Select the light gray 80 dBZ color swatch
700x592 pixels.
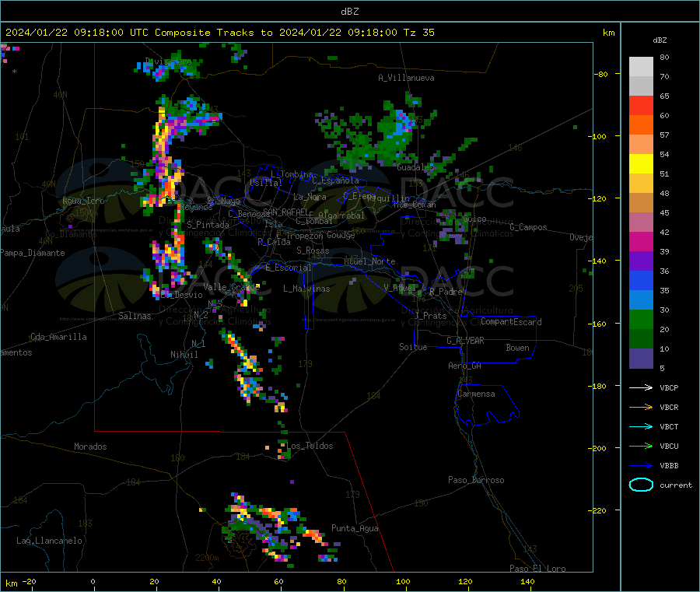point(641,67)
